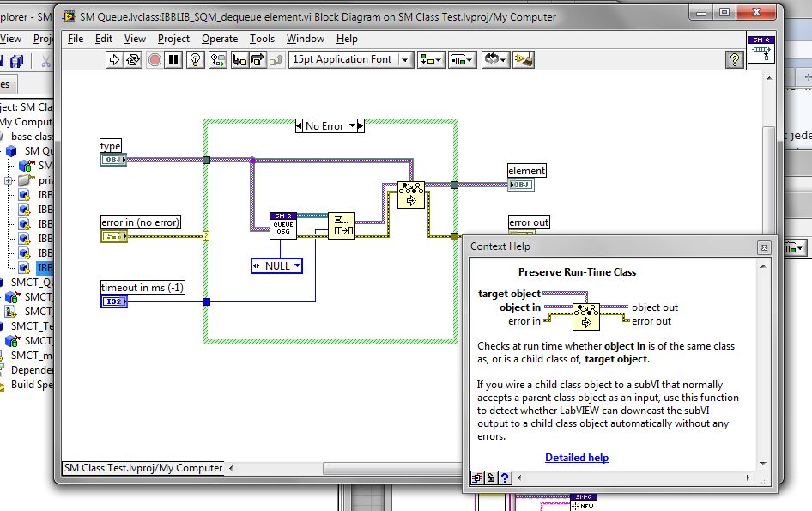
Task: Click SM Class Test.lvproj/My Computer context label
Action: coord(143,468)
